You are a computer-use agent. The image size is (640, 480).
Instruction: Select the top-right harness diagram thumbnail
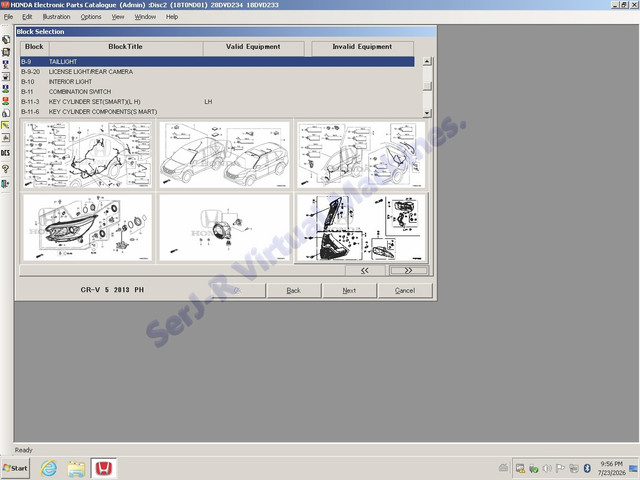[x=361, y=155]
